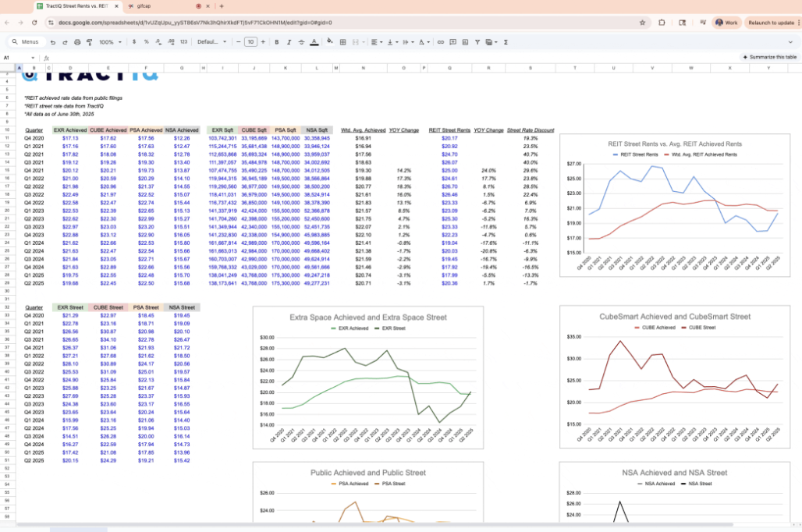The width and height of the screenshot is (802, 532).
Task: Click the Insert link icon
Action: (x=441, y=42)
